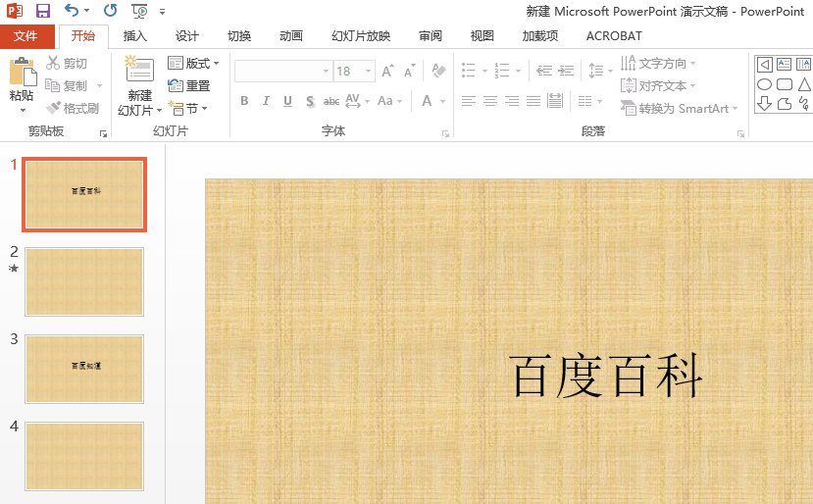Image resolution: width=813 pixels, height=504 pixels.
Task: Toggle Underline formatting
Action: coord(287,101)
